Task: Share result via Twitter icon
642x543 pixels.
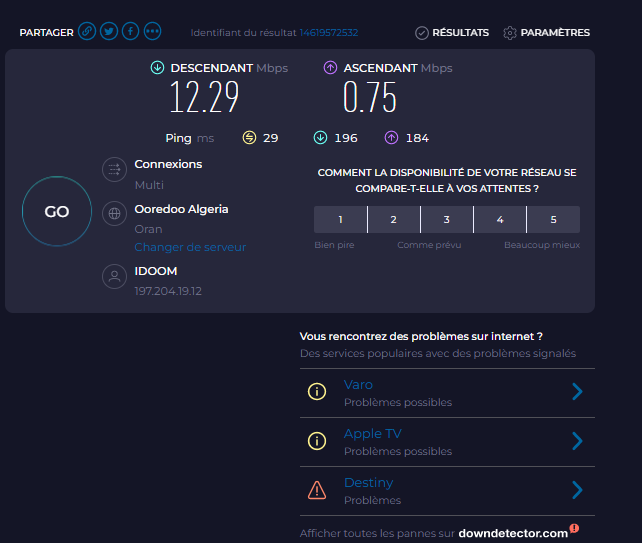Action: pyautogui.click(x=109, y=32)
